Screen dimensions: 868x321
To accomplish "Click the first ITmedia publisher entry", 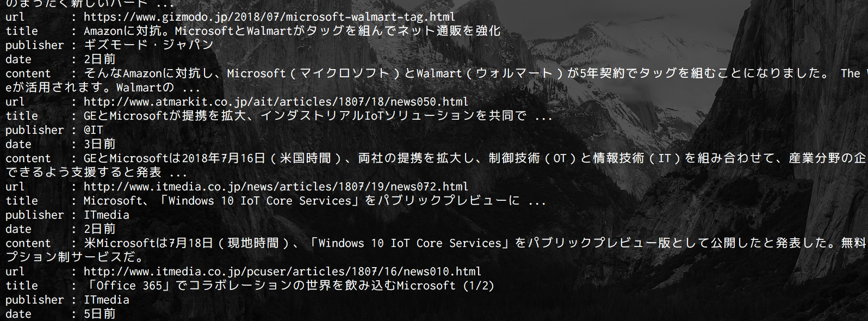I will 106,215.
